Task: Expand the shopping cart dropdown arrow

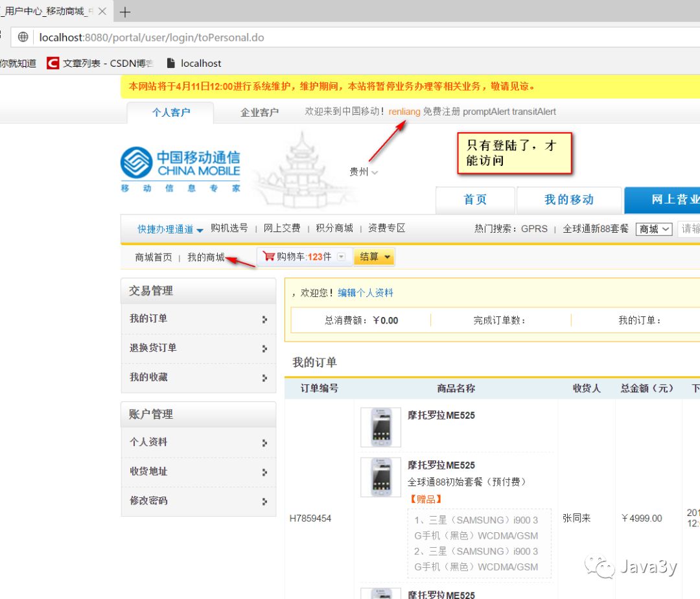Action: tap(342, 257)
